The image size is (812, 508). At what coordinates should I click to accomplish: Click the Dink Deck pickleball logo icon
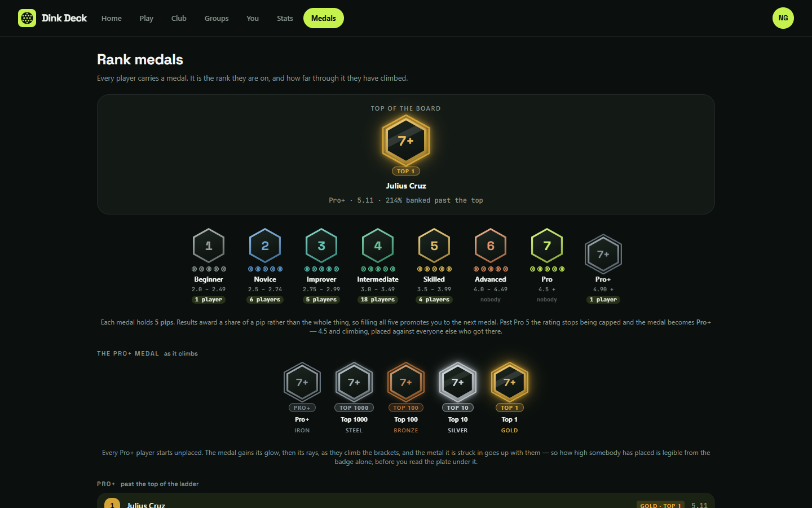click(27, 18)
